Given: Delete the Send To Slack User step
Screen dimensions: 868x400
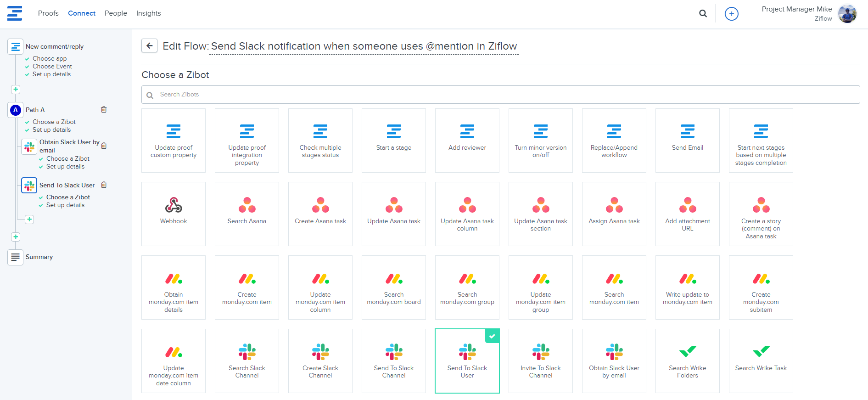Looking at the screenshot, I should 104,185.
